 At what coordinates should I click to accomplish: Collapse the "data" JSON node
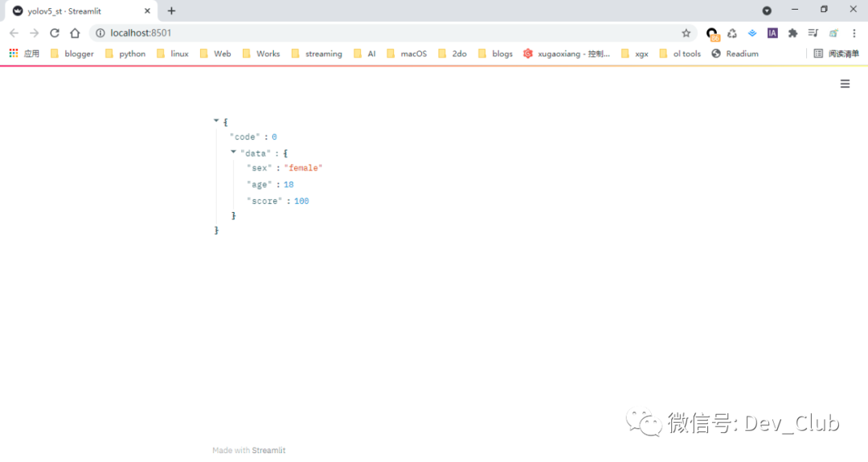pyautogui.click(x=233, y=152)
